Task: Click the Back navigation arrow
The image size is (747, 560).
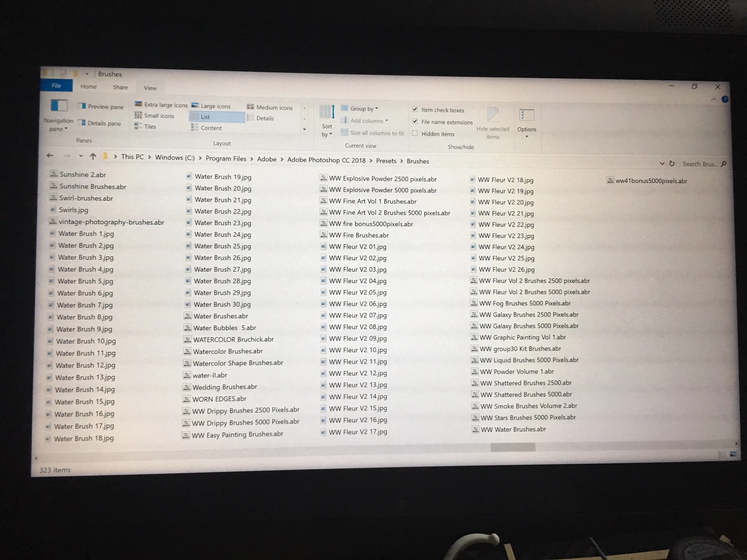Action: click(x=50, y=156)
